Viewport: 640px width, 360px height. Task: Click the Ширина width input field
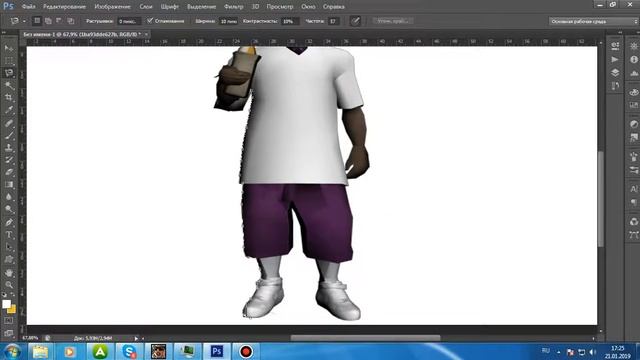pos(228,21)
